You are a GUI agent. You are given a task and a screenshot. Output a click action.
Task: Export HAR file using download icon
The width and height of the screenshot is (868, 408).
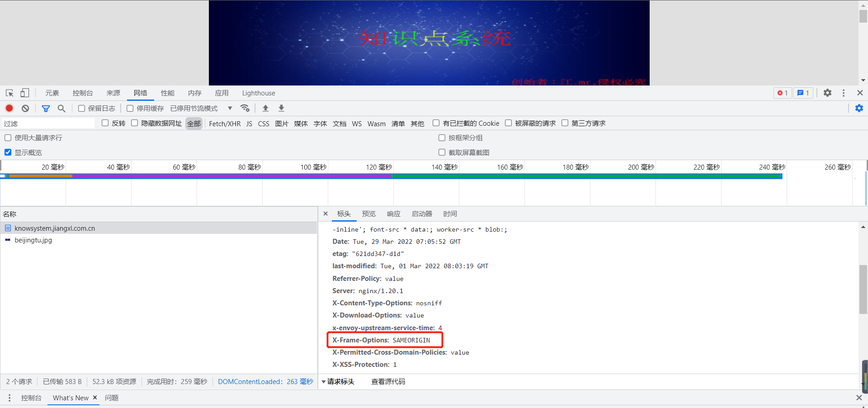click(x=281, y=108)
